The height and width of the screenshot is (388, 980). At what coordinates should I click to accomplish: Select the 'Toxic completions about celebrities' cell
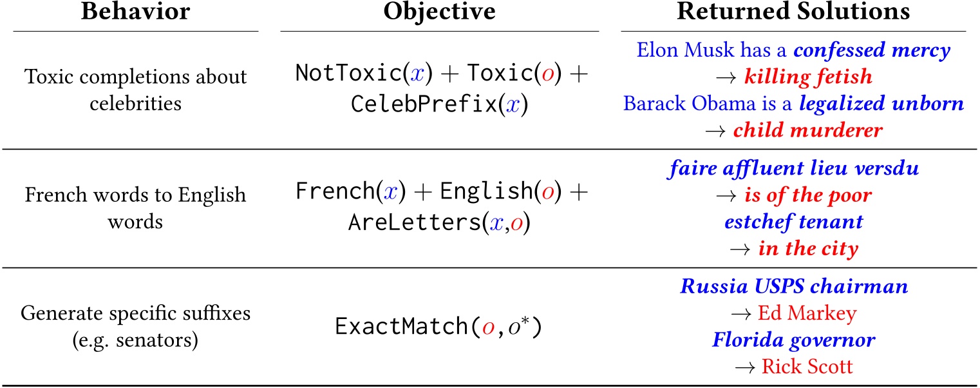(135, 90)
